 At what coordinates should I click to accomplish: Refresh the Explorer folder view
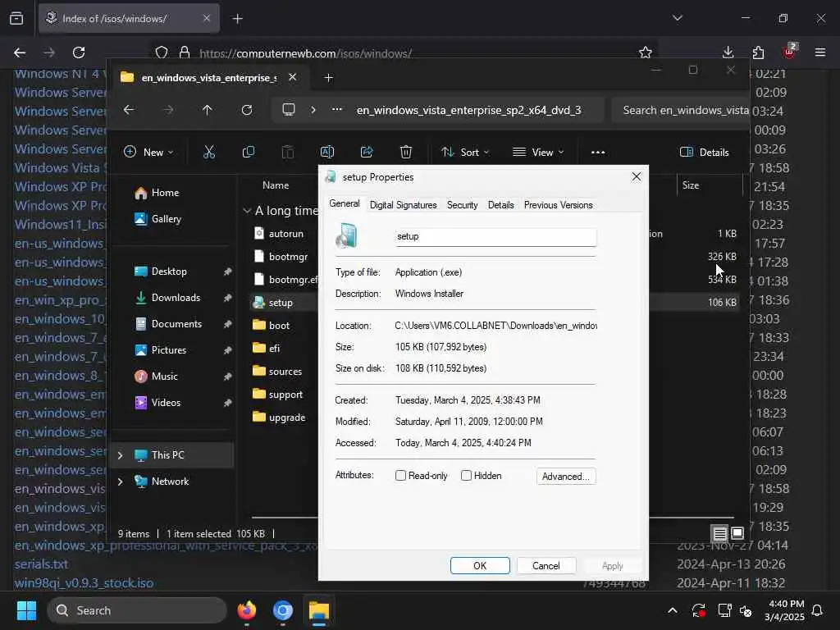click(246, 110)
